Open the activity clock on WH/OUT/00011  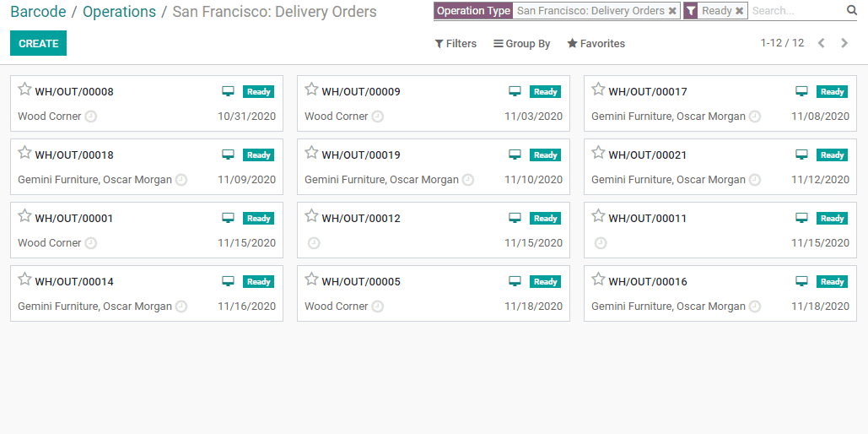(x=601, y=243)
